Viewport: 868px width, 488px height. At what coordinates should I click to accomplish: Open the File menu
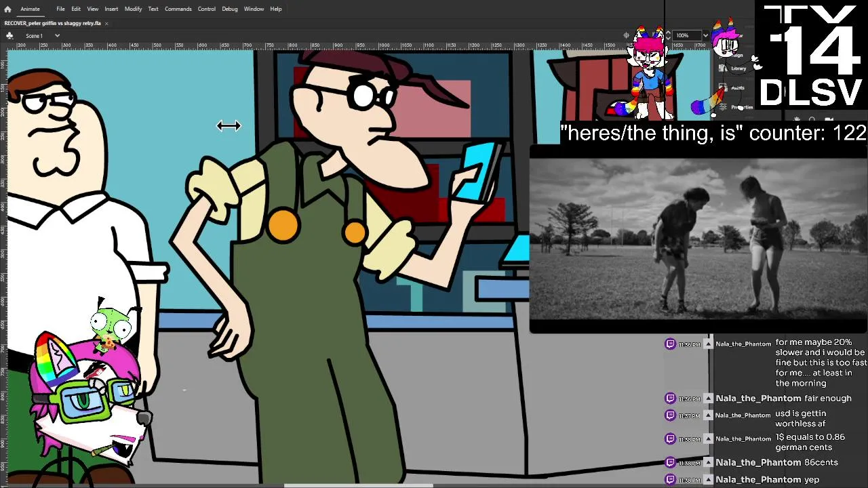tap(60, 9)
